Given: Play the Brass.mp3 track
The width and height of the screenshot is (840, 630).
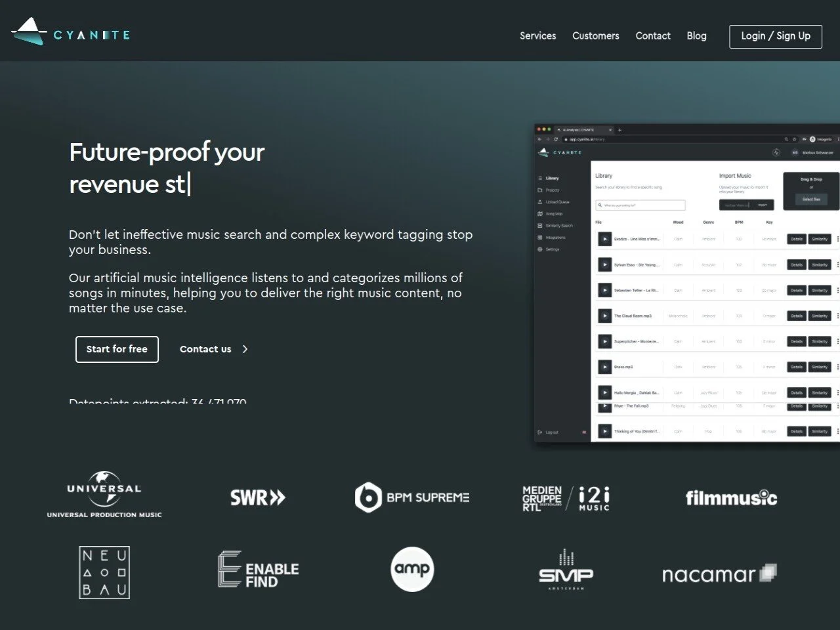Looking at the screenshot, I should pos(604,367).
